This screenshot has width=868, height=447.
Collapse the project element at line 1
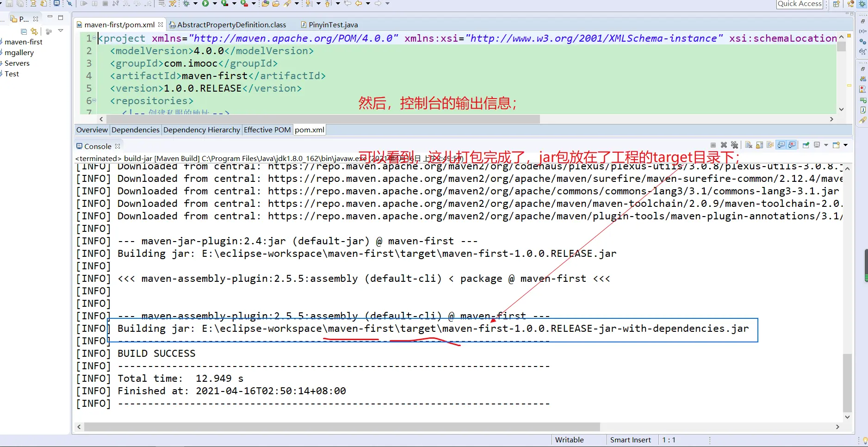point(94,38)
